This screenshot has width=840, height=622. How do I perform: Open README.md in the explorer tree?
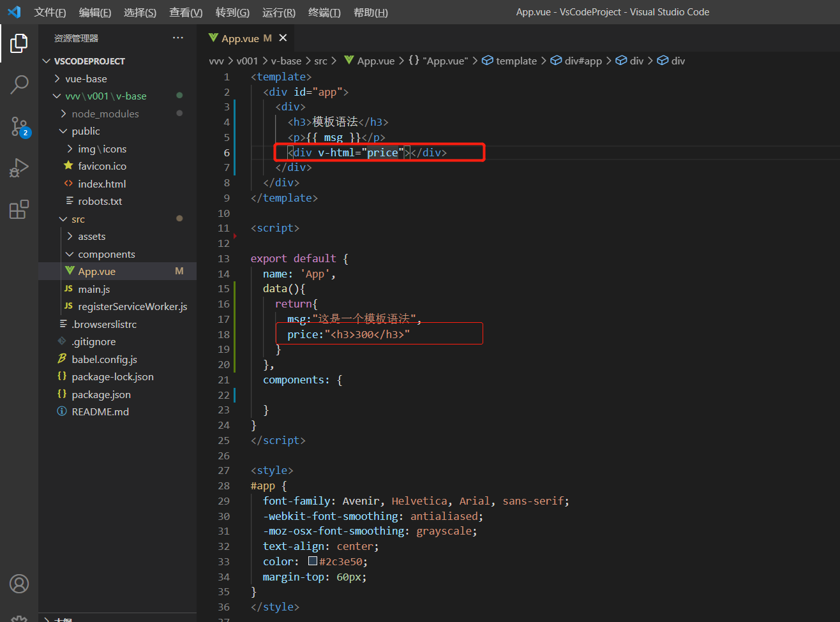pyautogui.click(x=117, y=412)
